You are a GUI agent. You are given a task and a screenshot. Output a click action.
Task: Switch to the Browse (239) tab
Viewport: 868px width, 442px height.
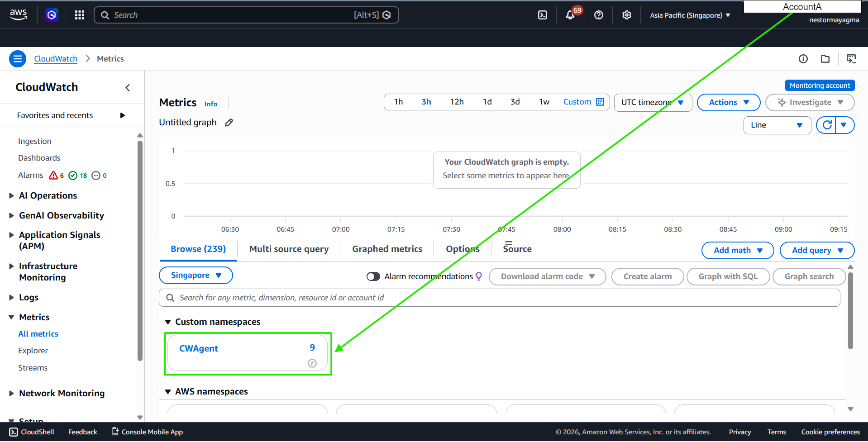[x=198, y=249]
